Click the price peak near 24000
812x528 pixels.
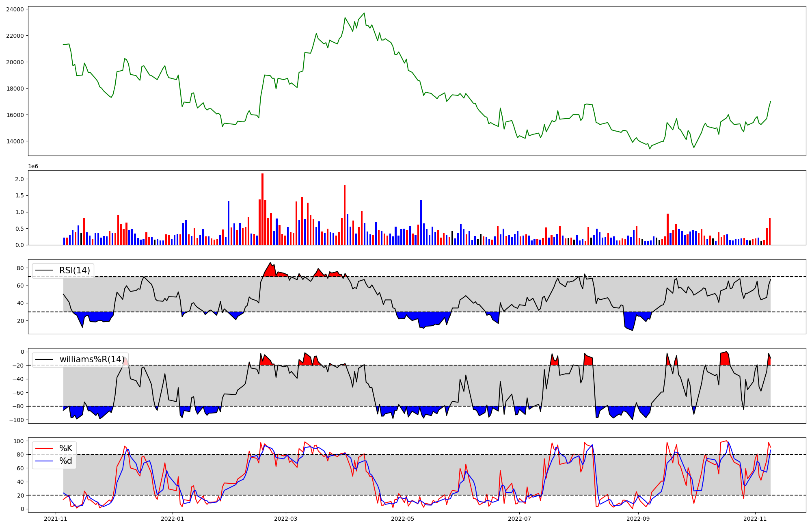(364, 13)
